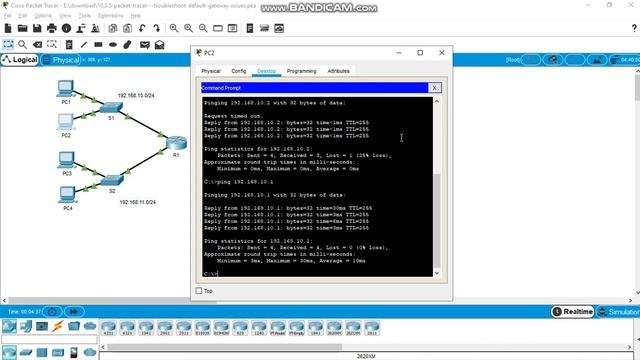Click the Copy toolbar icon

[113, 28]
